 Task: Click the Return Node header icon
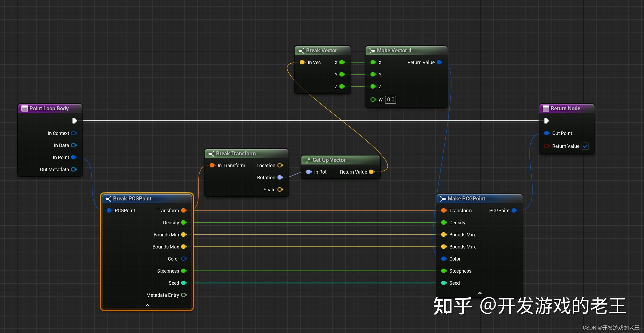tap(546, 108)
